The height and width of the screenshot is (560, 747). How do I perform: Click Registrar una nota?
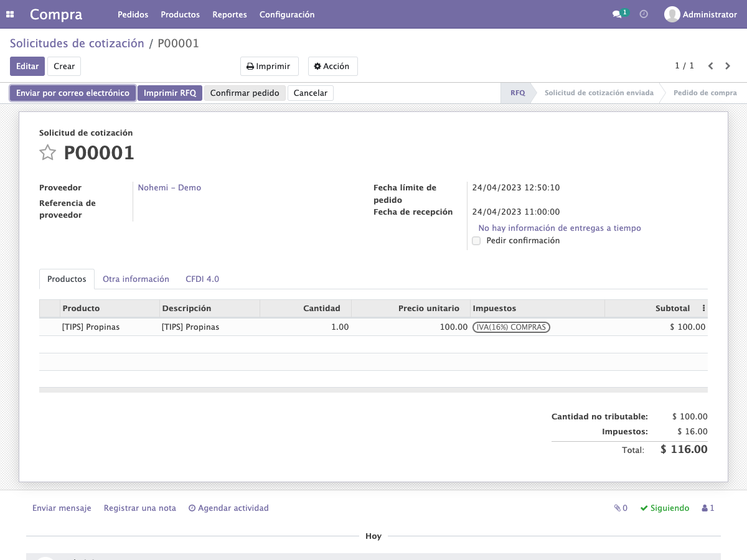pyautogui.click(x=140, y=508)
